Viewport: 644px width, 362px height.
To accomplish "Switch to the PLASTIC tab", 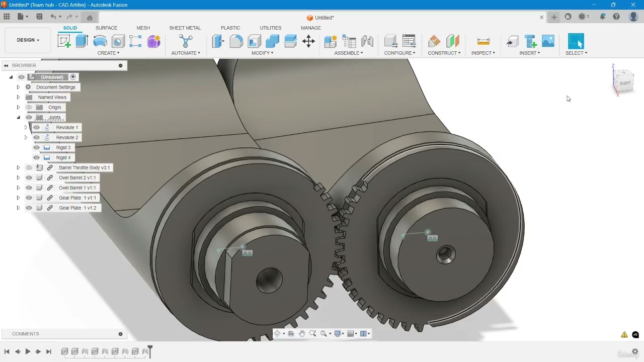I will tap(230, 28).
